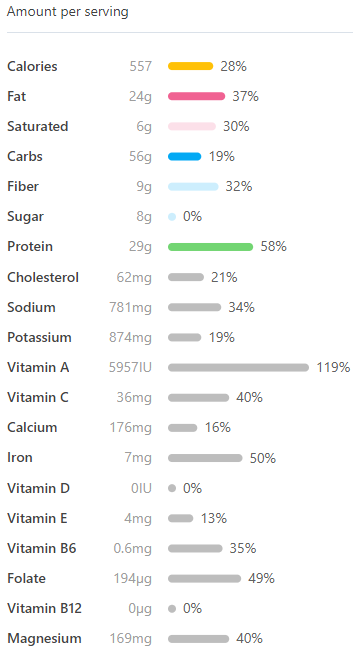Click the Iron 50% bar
361x657 pixels.
pyautogui.click(x=205, y=458)
